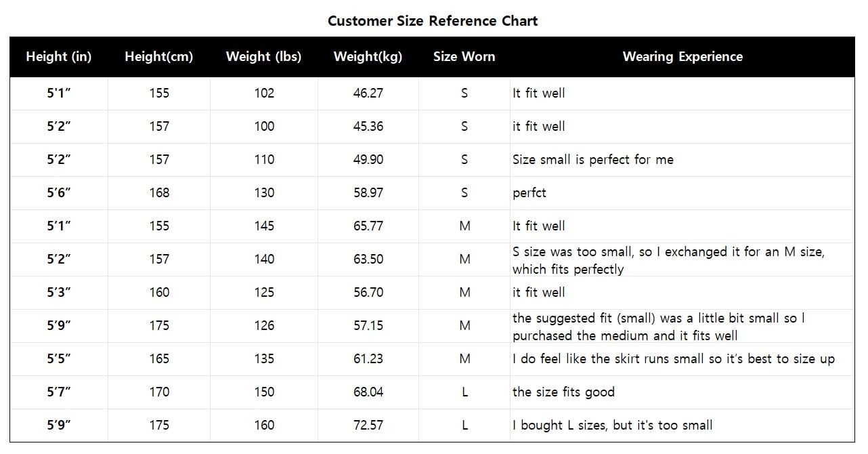Select the 5'6" height cell
Screen dimensions: 868x454
click(59, 192)
